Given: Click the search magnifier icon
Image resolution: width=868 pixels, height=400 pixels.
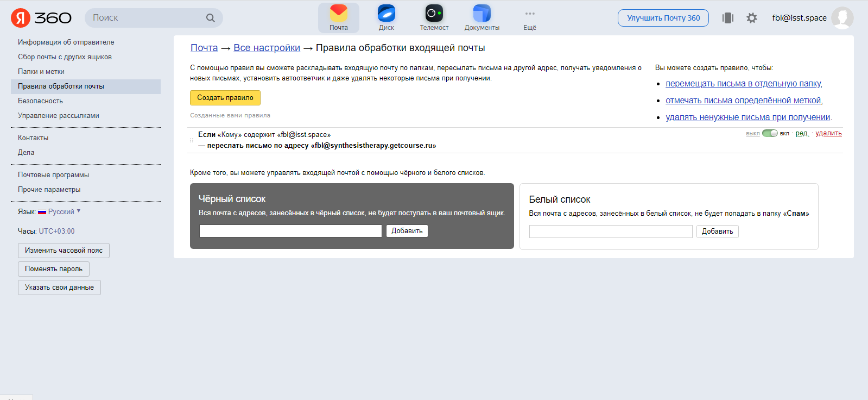Looking at the screenshot, I should click(210, 18).
